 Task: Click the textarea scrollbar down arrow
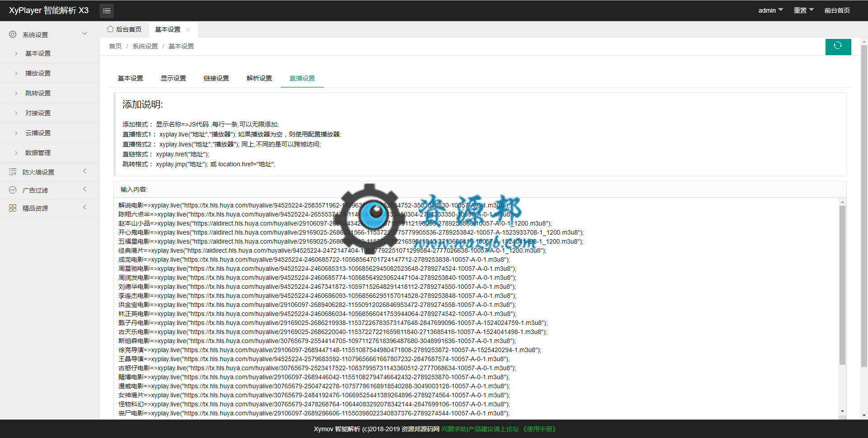point(842,411)
